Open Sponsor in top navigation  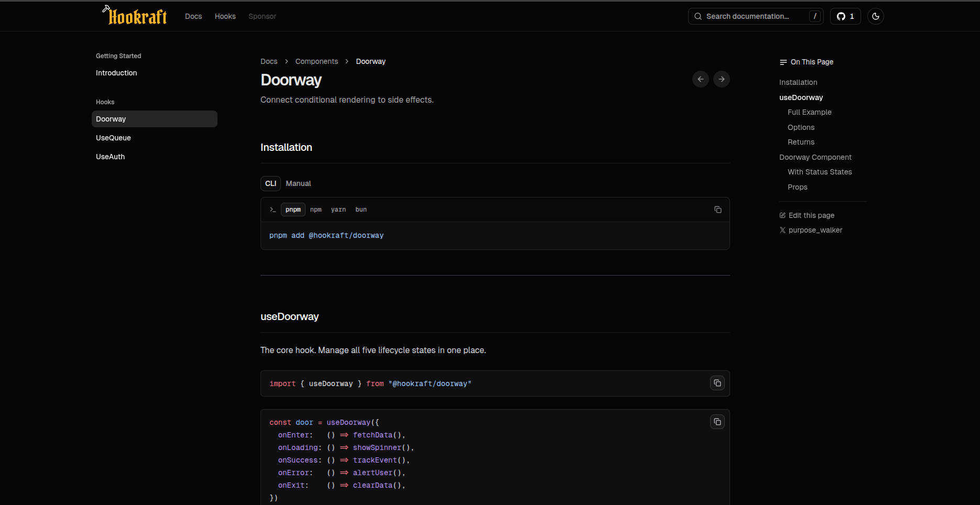(x=262, y=16)
